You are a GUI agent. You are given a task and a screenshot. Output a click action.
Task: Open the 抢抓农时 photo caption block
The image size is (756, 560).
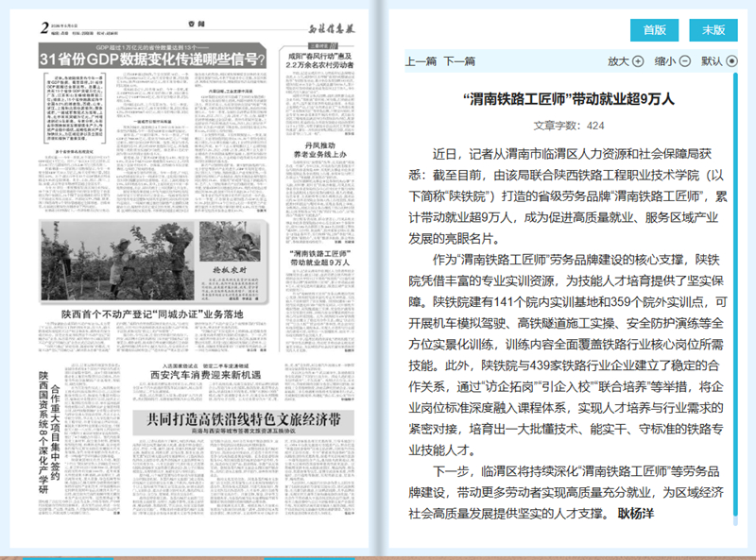click(x=230, y=283)
